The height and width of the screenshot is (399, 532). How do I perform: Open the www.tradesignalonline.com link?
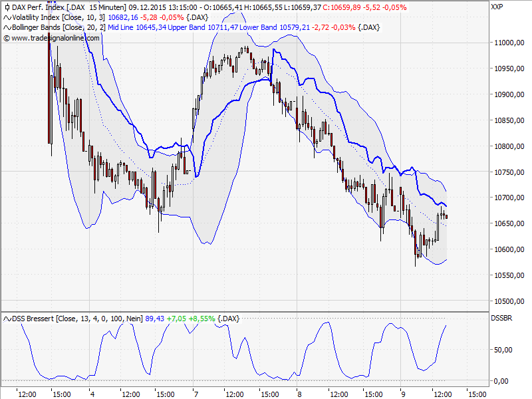(55, 38)
